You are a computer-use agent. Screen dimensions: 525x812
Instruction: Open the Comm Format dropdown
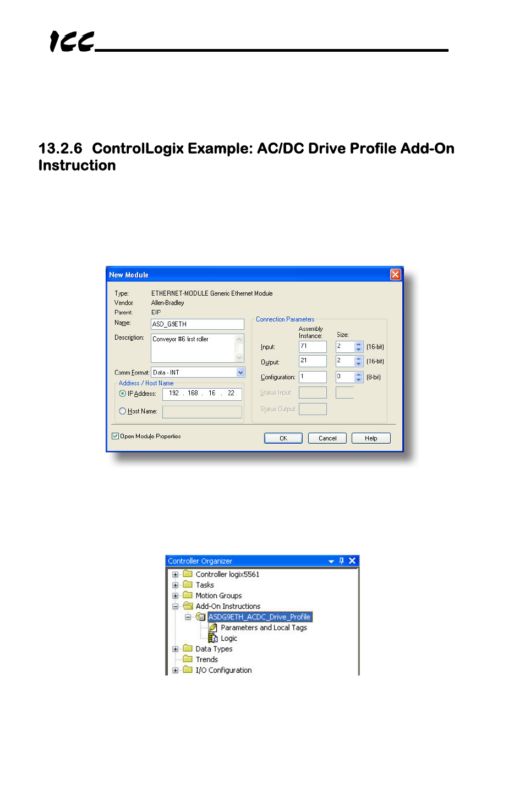(x=240, y=373)
